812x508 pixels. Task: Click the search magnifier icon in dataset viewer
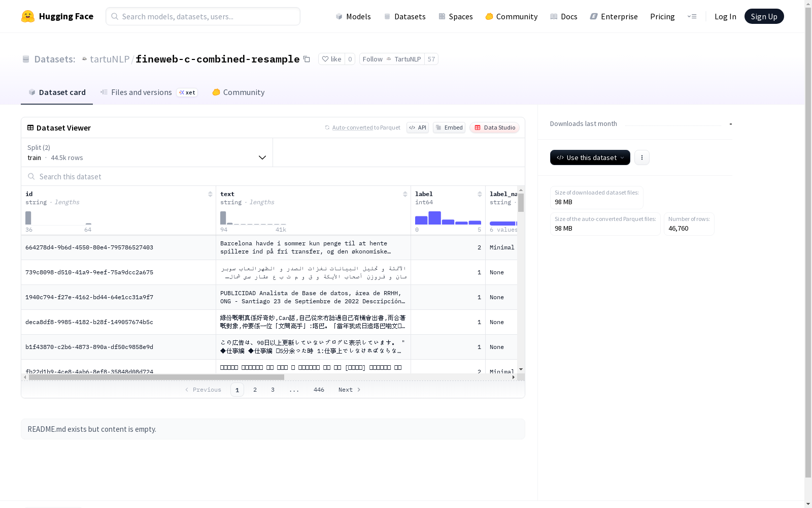point(31,176)
